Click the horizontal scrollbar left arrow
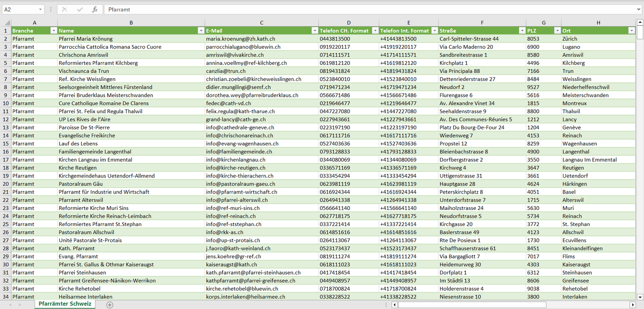The width and height of the screenshot is (644, 309). click(x=394, y=305)
